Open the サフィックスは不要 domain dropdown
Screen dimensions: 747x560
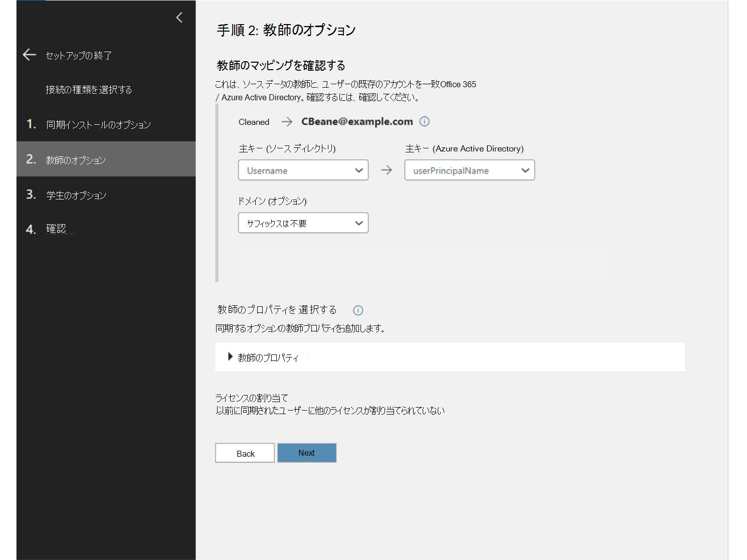[303, 223]
